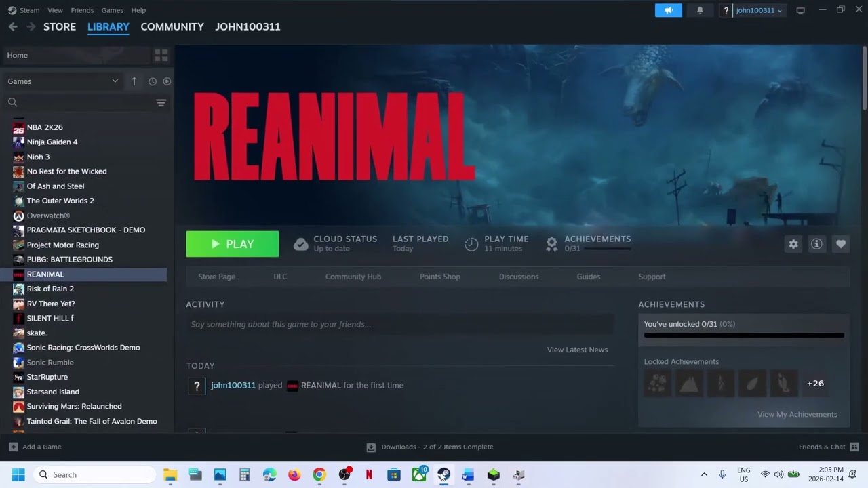The image size is (868, 488).
Task: Click the forward navigation arrow
Action: pos(31,26)
